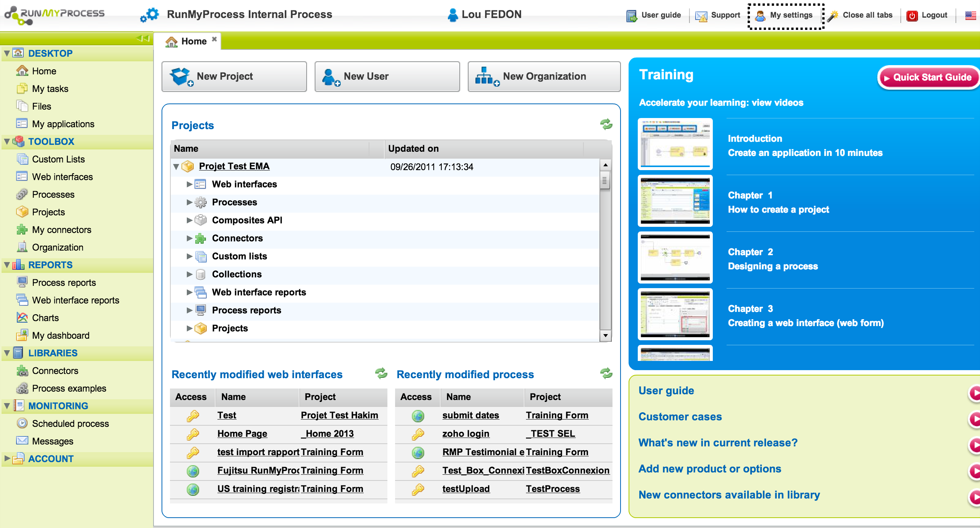Collapse the sidebar with double-arrow icon
This screenshot has width=980, height=528.
(143, 38)
